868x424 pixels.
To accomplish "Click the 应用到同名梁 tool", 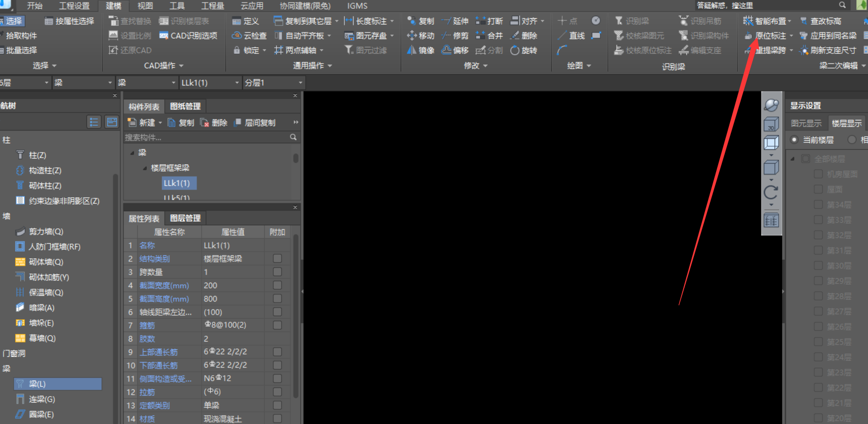I will [828, 36].
